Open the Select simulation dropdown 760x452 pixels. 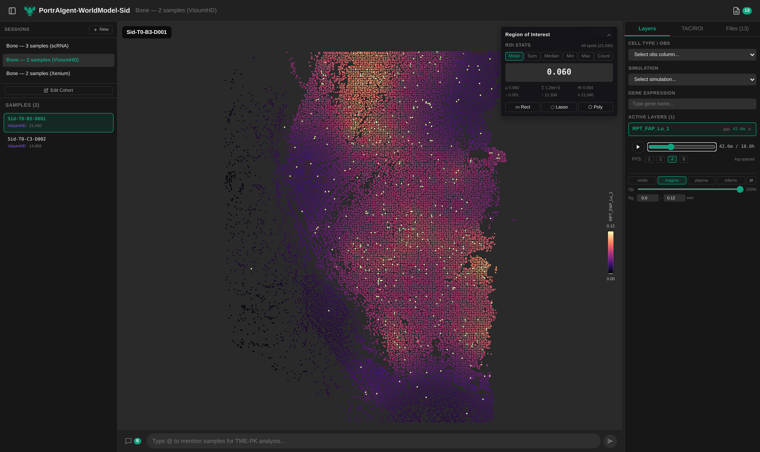(x=692, y=79)
